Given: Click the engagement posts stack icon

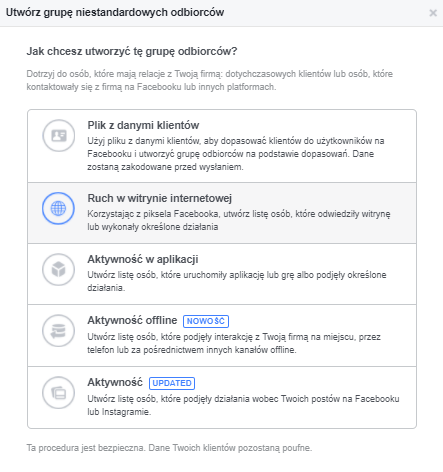Looking at the screenshot, I should (x=59, y=393).
